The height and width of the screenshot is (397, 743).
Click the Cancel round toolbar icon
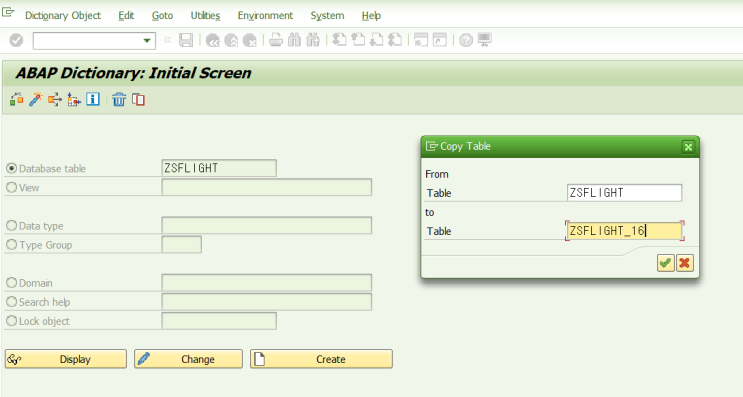coord(249,40)
